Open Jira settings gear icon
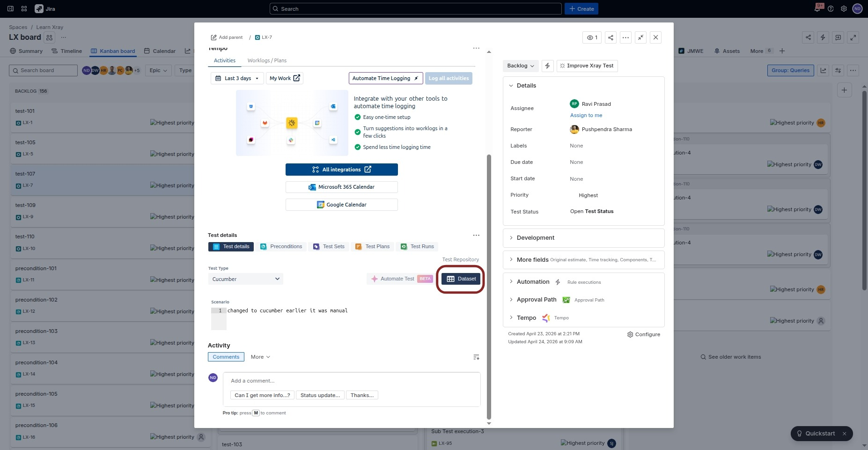Image resolution: width=868 pixels, height=450 pixels. click(844, 9)
